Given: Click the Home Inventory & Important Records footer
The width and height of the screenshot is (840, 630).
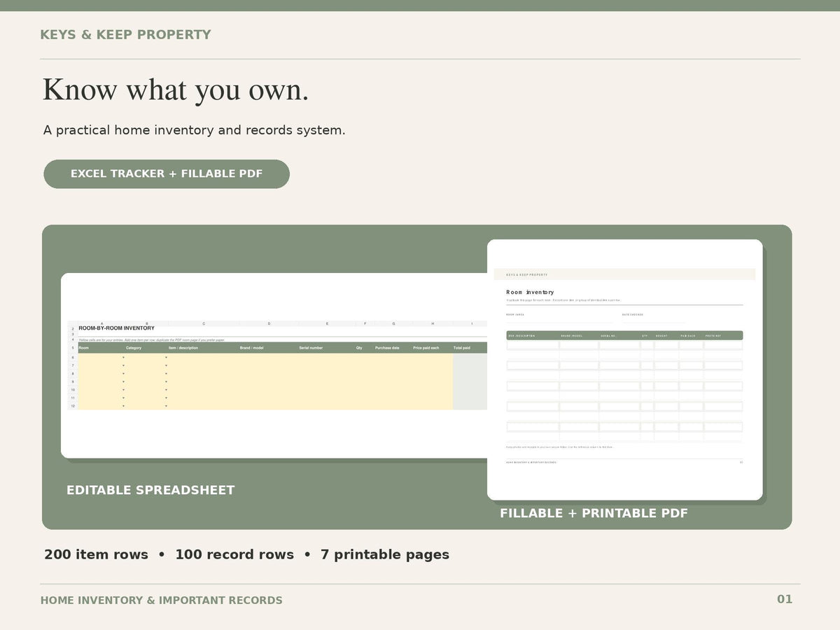Looking at the screenshot, I should tap(162, 601).
